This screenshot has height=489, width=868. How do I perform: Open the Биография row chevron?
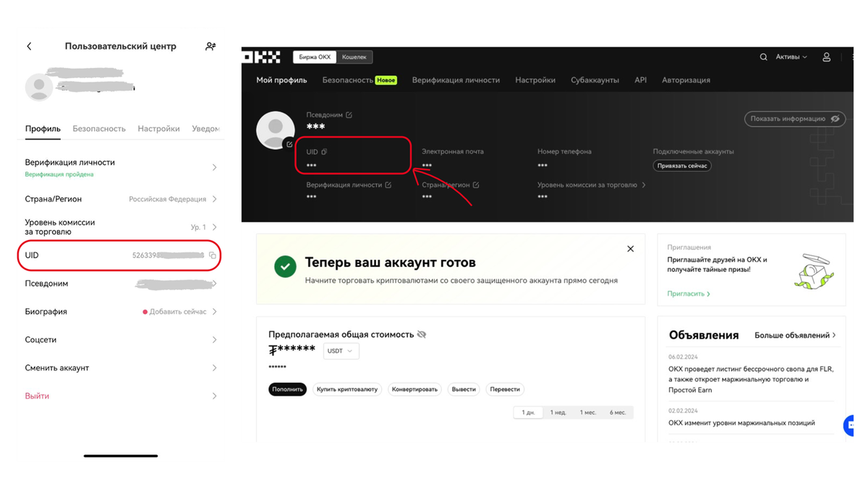point(214,312)
